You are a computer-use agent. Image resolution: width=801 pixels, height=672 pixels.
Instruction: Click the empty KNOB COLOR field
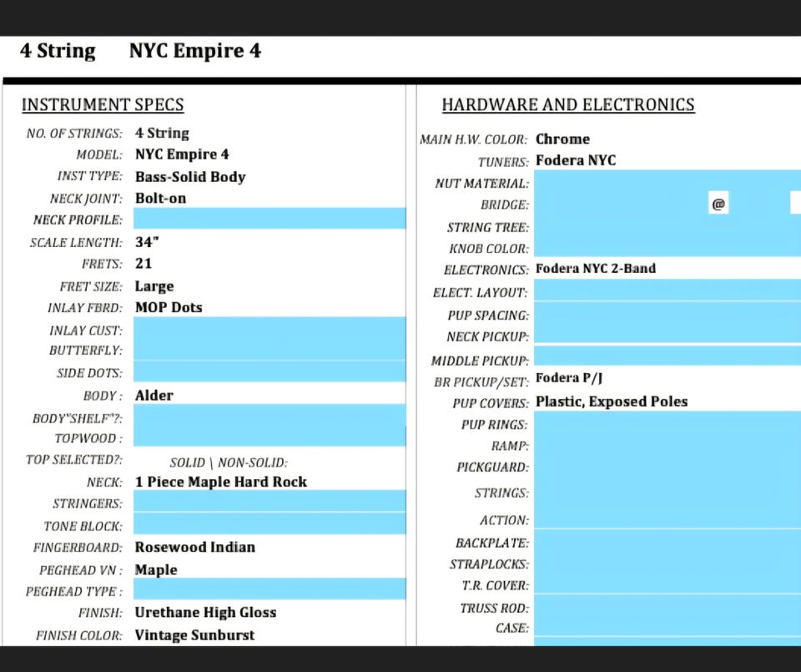[x=667, y=247]
